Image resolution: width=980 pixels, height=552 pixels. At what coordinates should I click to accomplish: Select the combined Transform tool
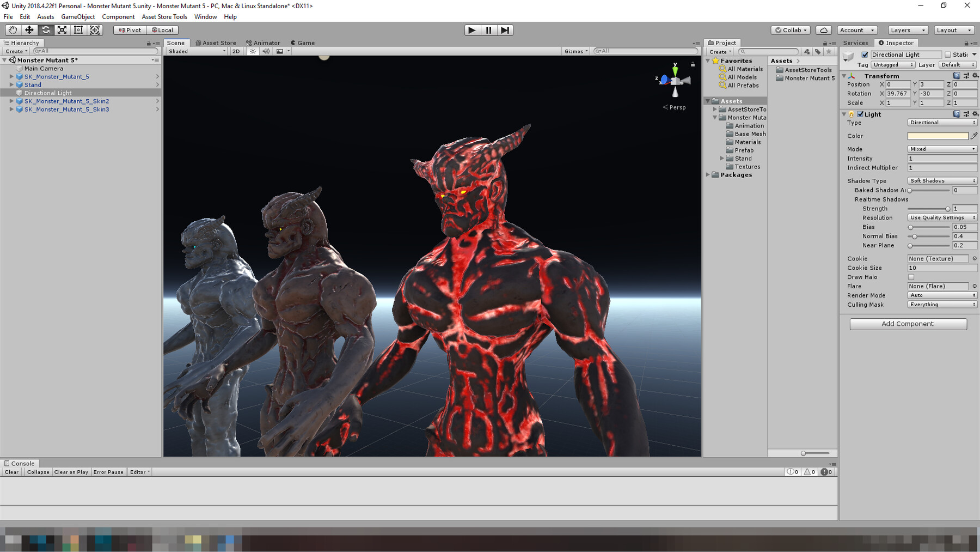(x=95, y=30)
